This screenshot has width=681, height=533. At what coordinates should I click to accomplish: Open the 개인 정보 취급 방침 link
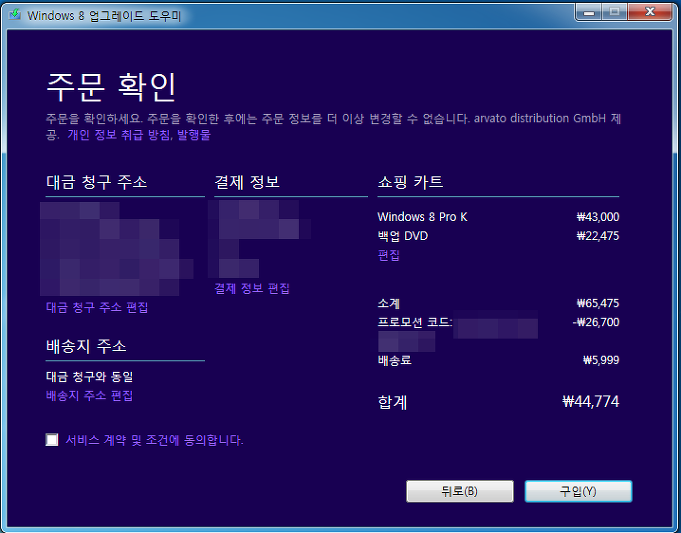[118, 135]
